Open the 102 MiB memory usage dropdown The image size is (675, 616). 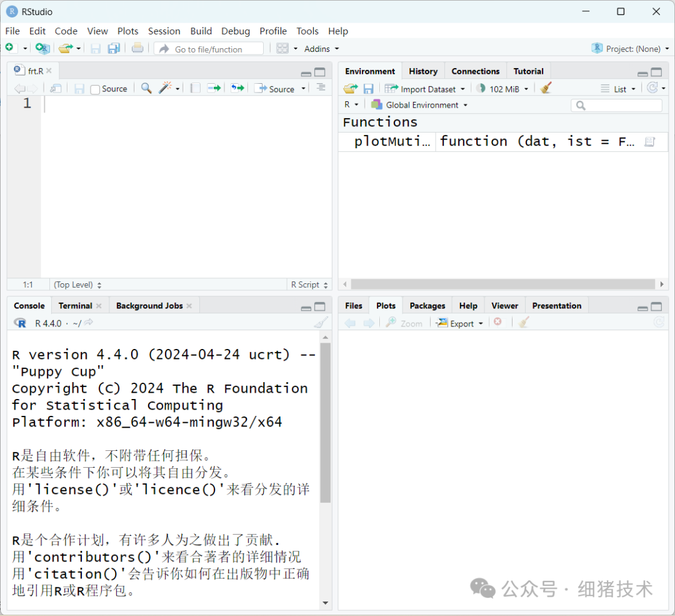tap(502, 89)
